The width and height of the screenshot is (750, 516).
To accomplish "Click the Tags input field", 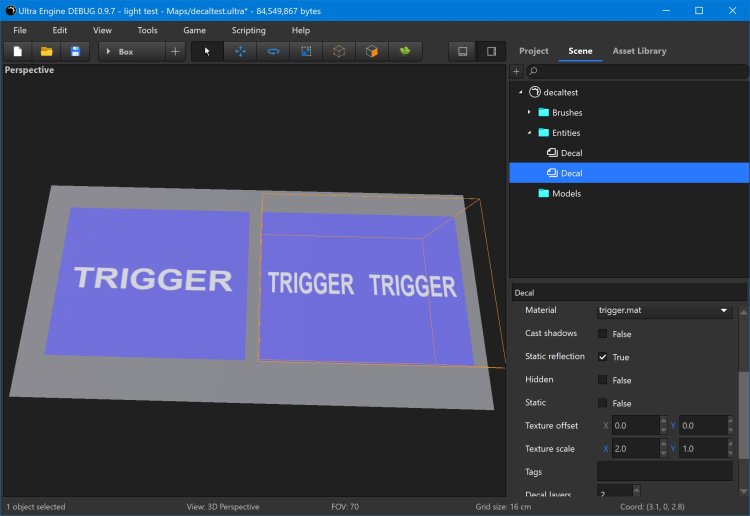I will pos(664,471).
